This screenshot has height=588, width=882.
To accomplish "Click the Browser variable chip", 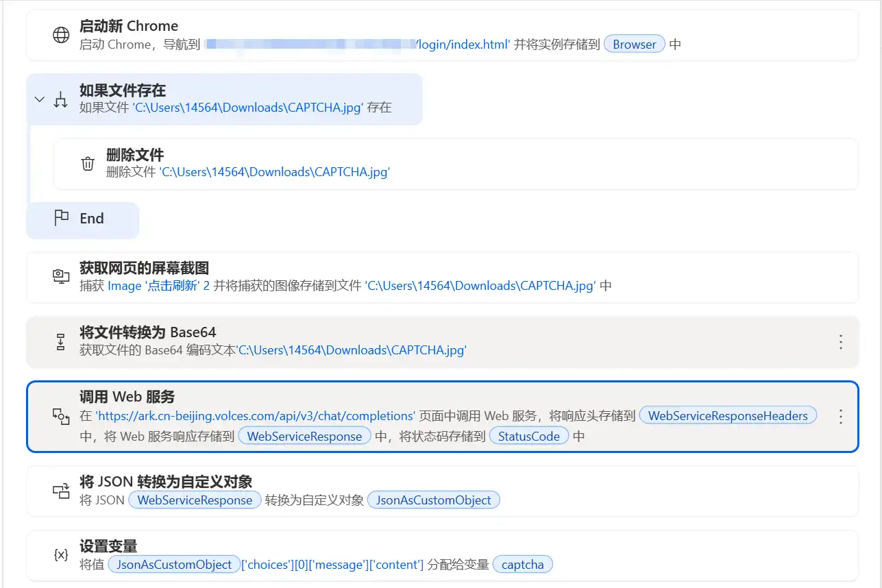I will click(634, 45).
